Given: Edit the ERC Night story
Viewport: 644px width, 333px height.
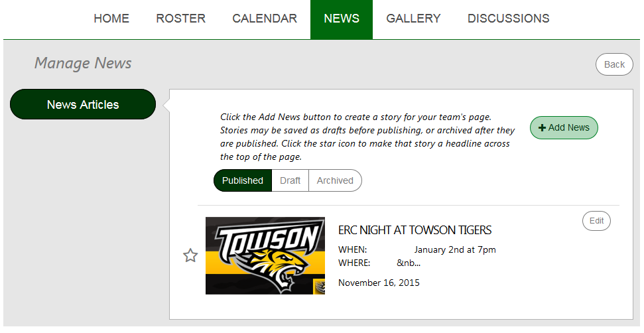Looking at the screenshot, I should (x=596, y=221).
